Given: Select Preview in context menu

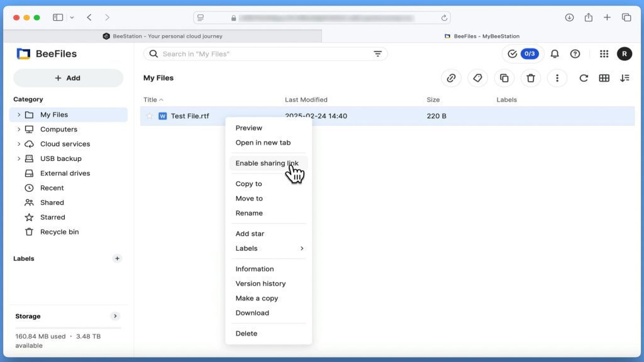Looking at the screenshot, I should (x=269, y=128).
